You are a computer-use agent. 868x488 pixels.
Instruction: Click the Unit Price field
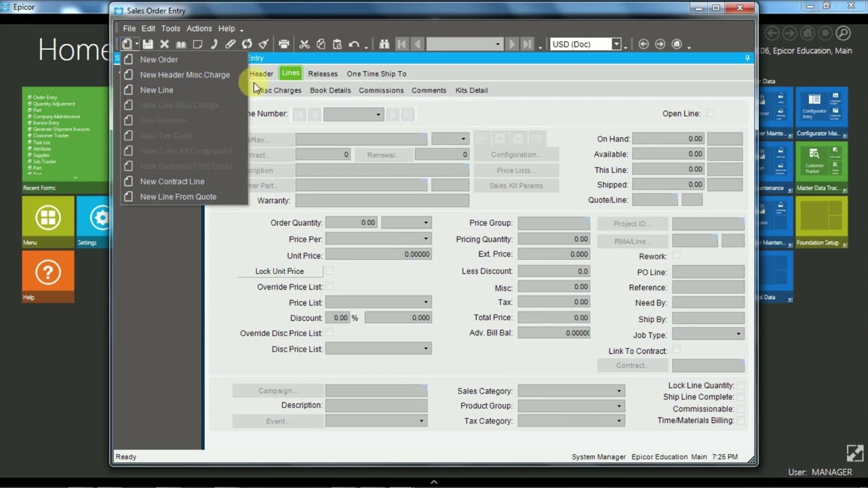[378, 254]
